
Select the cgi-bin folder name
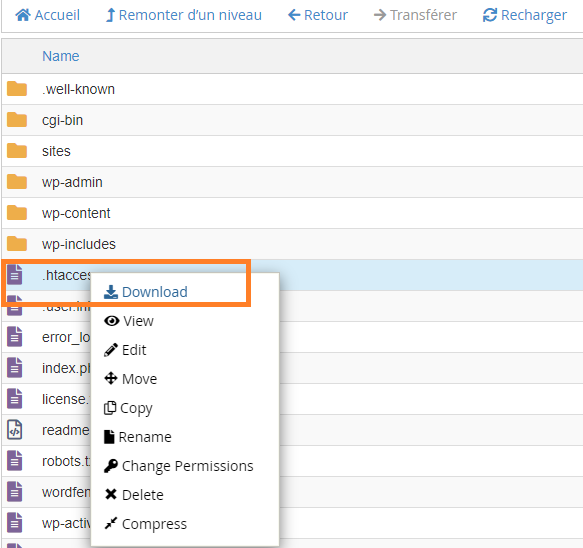point(62,120)
